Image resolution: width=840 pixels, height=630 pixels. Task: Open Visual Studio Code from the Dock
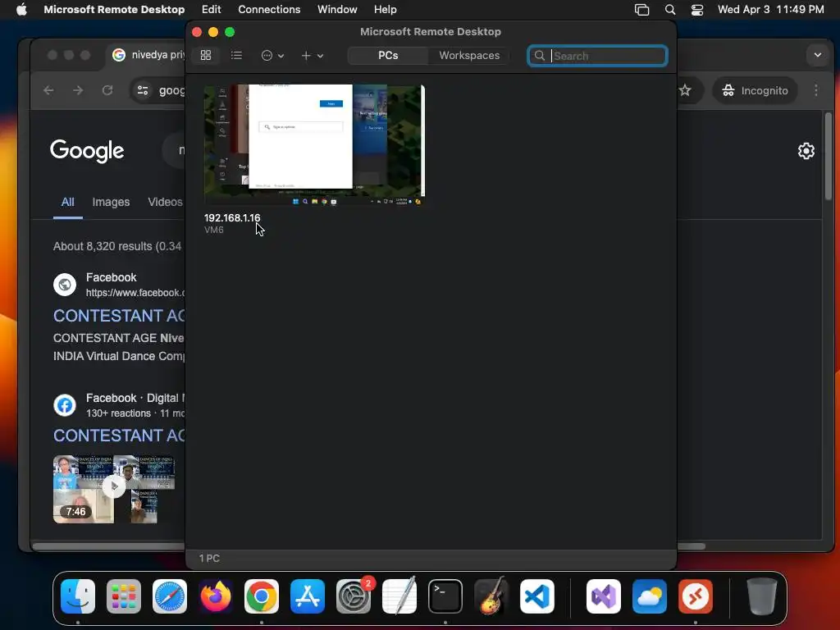pyautogui.click(x=536, y=596)
